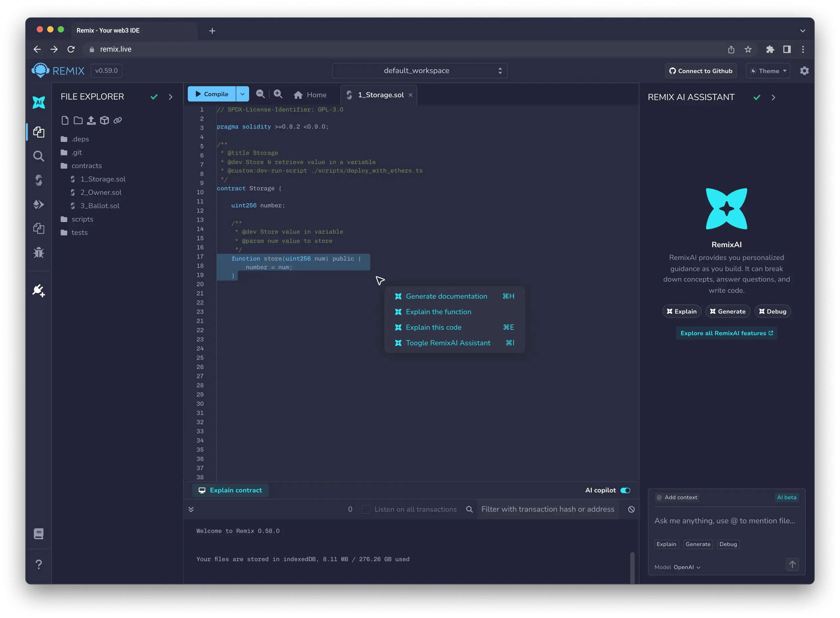Click the import package cube icon
This screenshot has width=840, height=618.
pos(105,120)
